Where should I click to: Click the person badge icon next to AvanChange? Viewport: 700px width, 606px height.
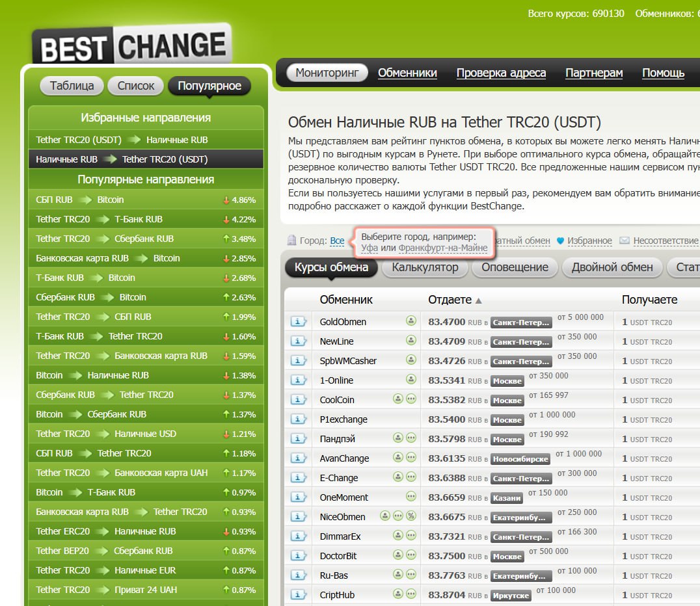[x=397, y=457]
